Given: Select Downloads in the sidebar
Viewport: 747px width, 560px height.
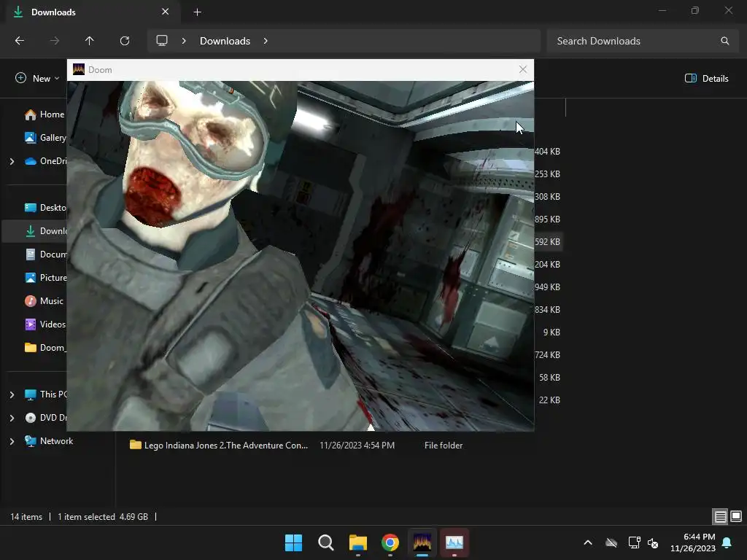Looking at the screenshot, I should (x=46, y=231).
